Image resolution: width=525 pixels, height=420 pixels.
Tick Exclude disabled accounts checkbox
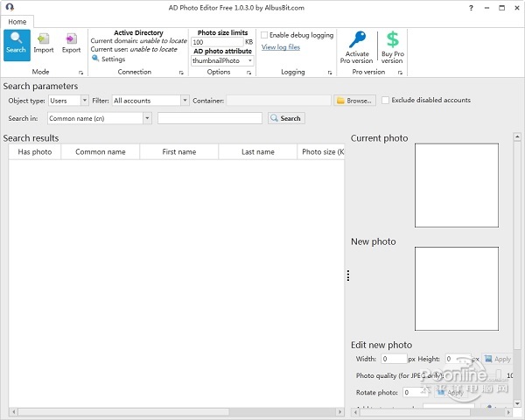click(x=386, y=101)
